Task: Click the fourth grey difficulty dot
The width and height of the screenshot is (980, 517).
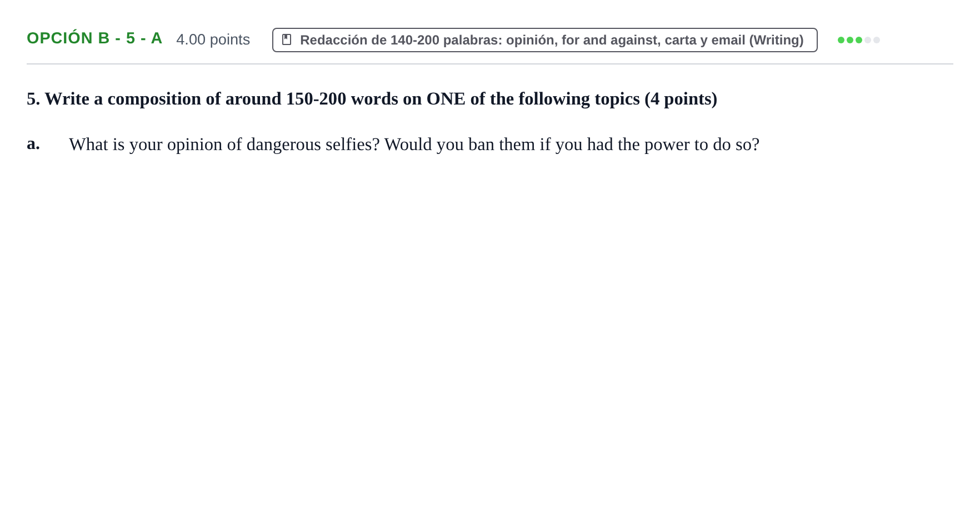Action: [868, 40]
